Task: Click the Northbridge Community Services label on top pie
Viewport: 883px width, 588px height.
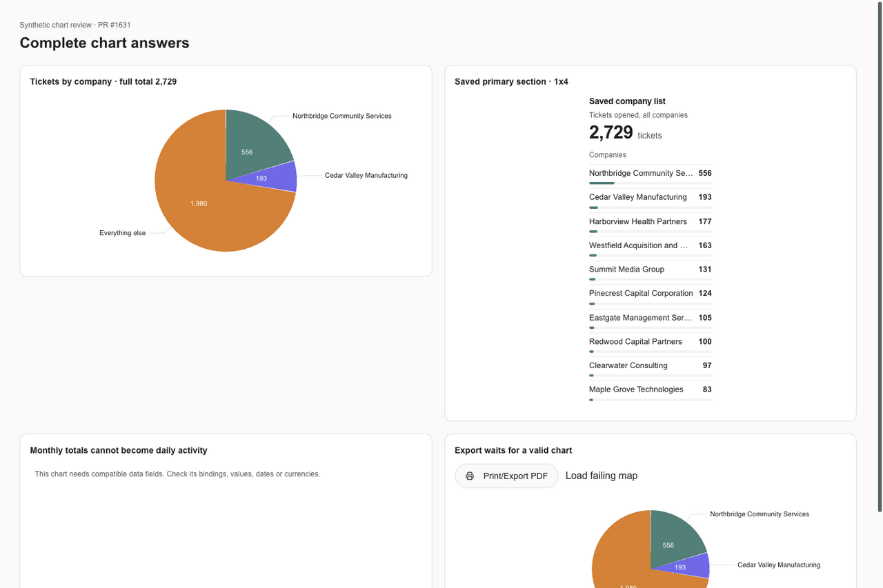Action: pos(341,116)
